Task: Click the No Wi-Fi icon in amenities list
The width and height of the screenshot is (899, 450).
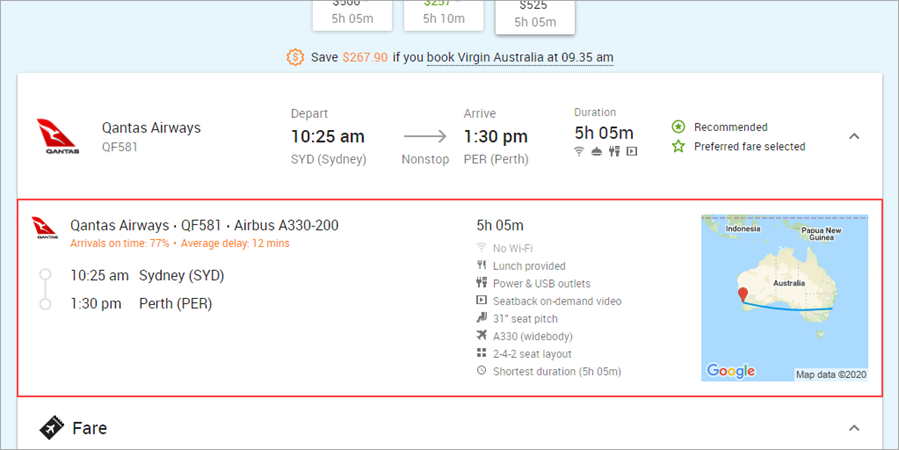Action: pyautogui.click(x=482, y=248)
